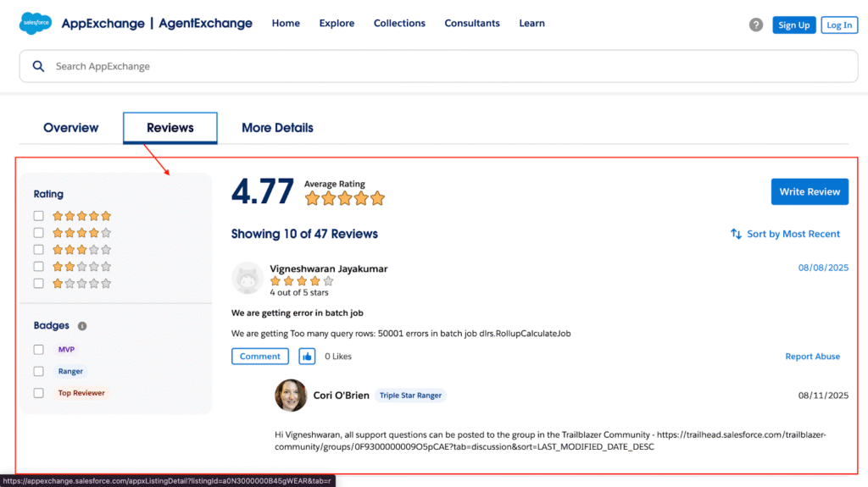Viewport: 868px width, 487px height.
Task: Switch to the Overview tab
Action: point(71,128)
